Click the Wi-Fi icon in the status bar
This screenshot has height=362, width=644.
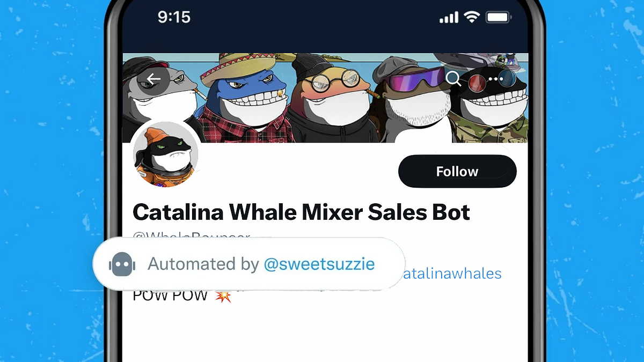472,16
